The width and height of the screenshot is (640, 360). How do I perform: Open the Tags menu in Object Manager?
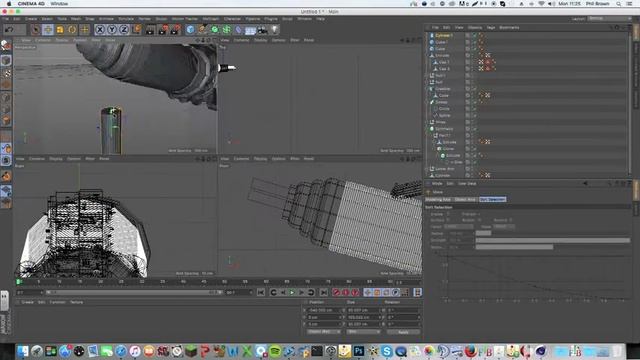[x=491, y=27]
